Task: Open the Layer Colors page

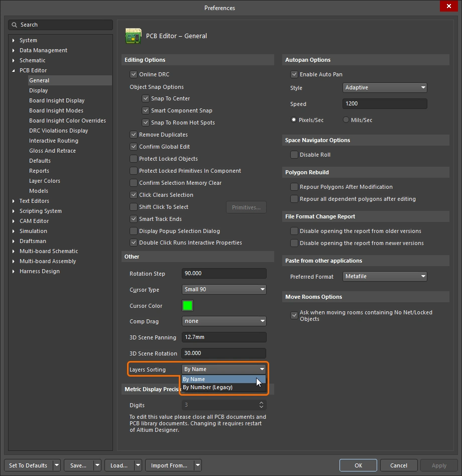Action: (45, 181)
